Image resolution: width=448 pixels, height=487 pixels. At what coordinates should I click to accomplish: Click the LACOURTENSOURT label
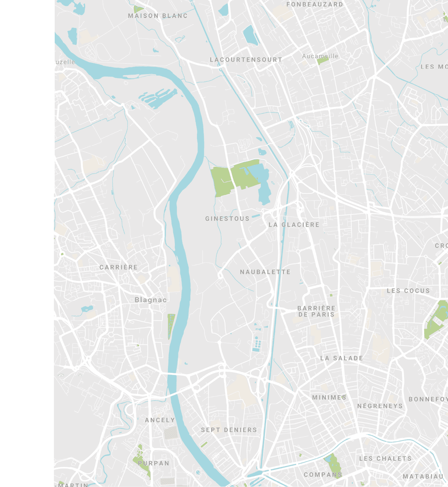pos(246,60)
